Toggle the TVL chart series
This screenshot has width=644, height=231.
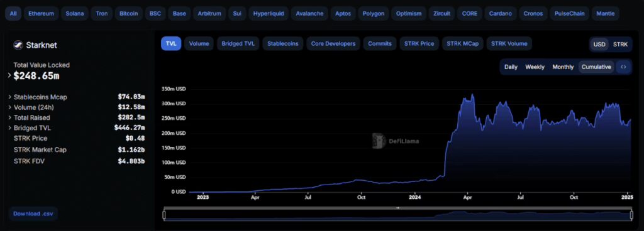point(171,43)
